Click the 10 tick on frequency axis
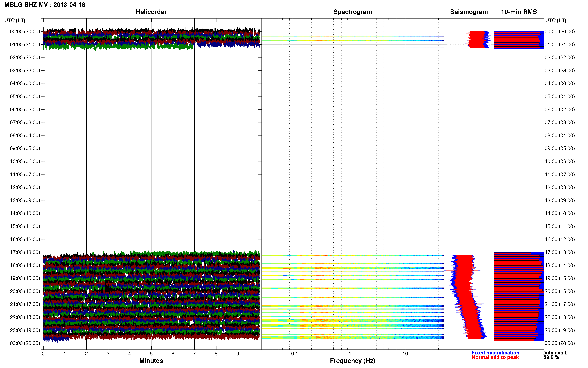 point(405,354)
